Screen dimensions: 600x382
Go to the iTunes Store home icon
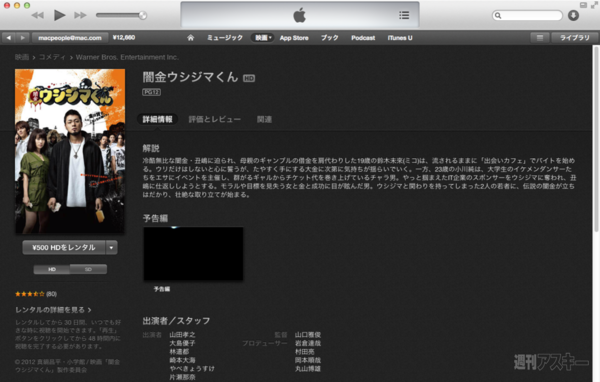(191, 38)
